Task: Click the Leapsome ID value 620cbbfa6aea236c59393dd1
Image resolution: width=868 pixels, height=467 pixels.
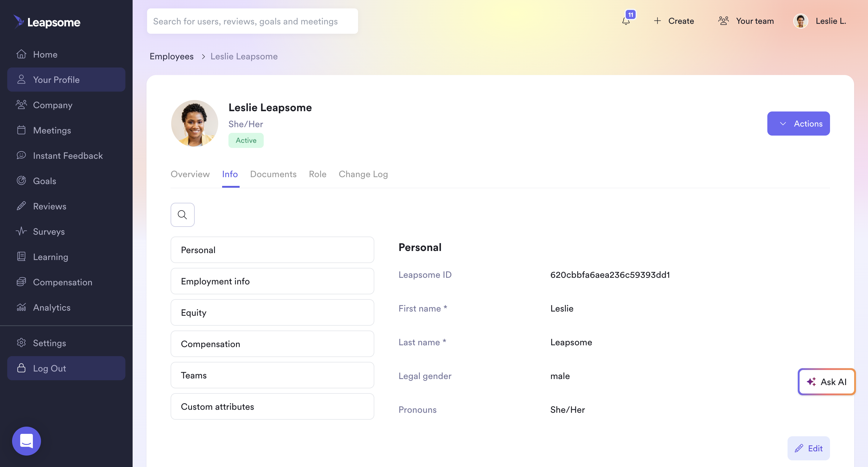Action: [610, 274]
